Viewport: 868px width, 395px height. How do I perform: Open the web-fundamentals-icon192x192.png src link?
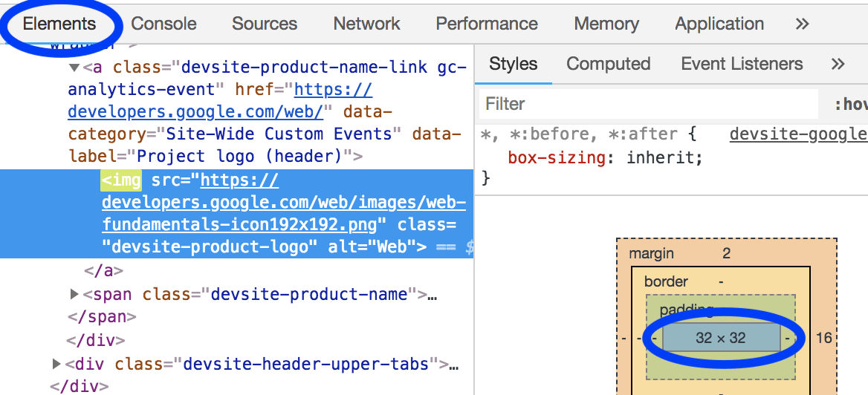click(x=283, y=203)
